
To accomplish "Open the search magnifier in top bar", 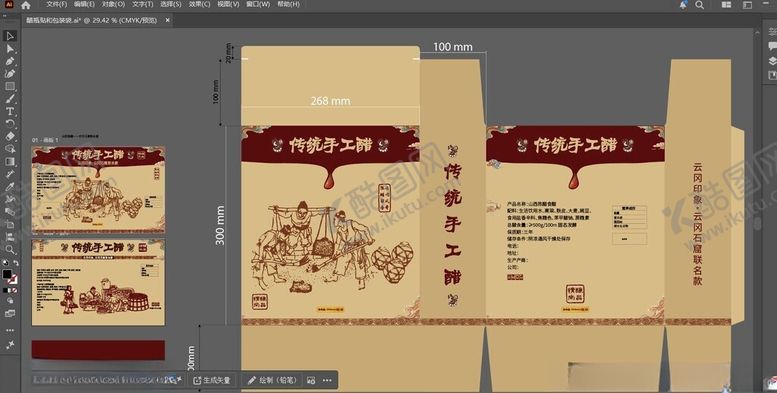I will (699, 4).
